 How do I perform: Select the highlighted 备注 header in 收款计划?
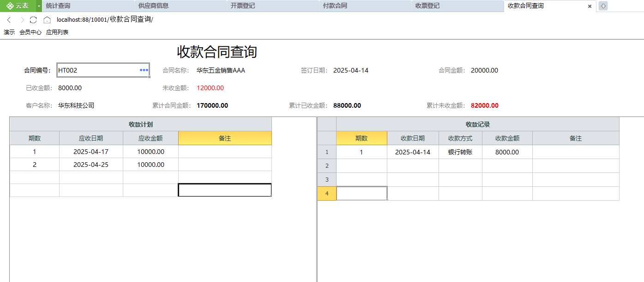coord(225,138)
